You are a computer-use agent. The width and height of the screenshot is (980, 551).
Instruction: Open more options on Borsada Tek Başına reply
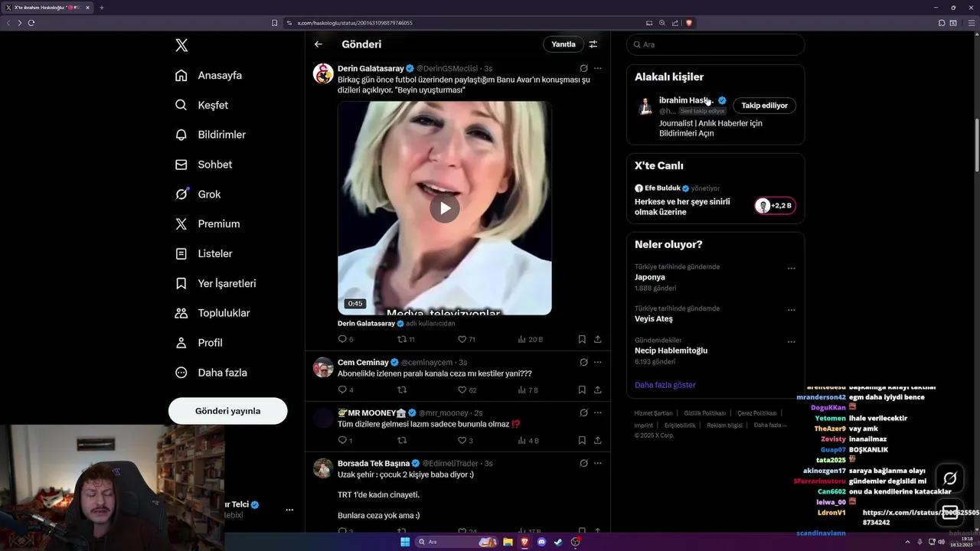coord(598,463)
